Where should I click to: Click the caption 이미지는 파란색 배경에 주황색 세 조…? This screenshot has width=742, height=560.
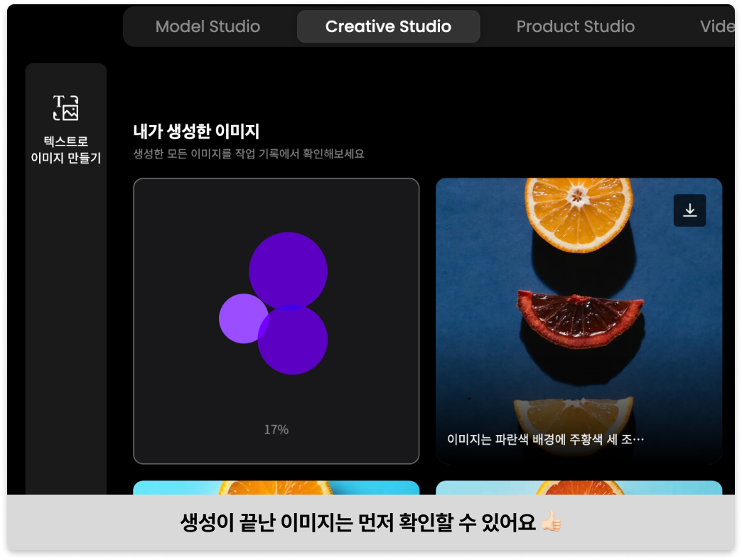pyautogui.click(x=546, y=439)
